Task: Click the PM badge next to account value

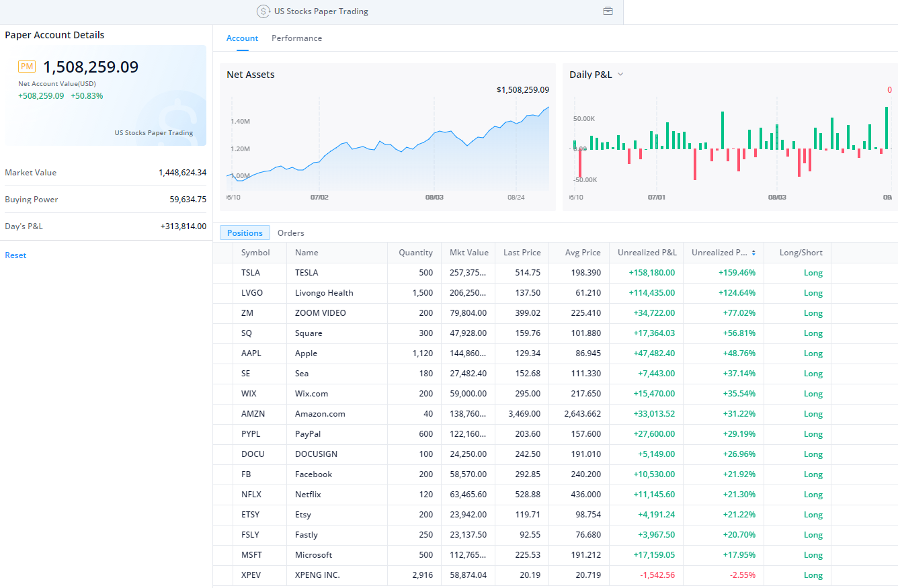Action: tap(27, 67)
